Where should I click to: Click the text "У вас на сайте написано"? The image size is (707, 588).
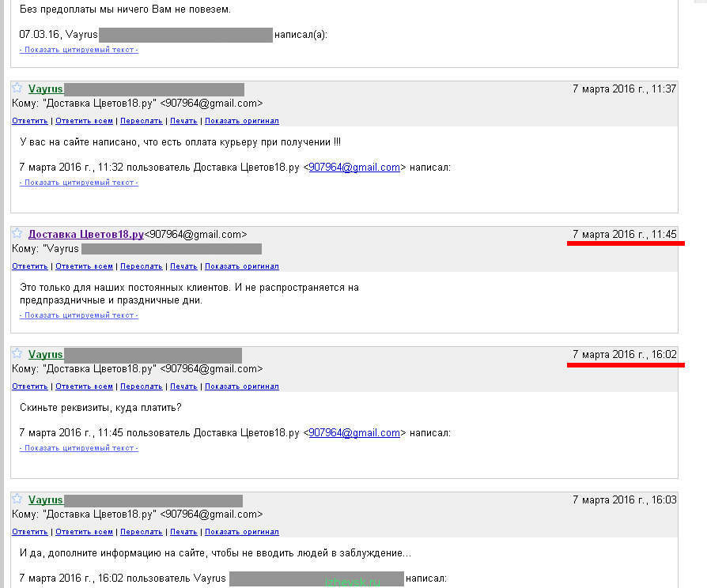click(x=80, y=142)
